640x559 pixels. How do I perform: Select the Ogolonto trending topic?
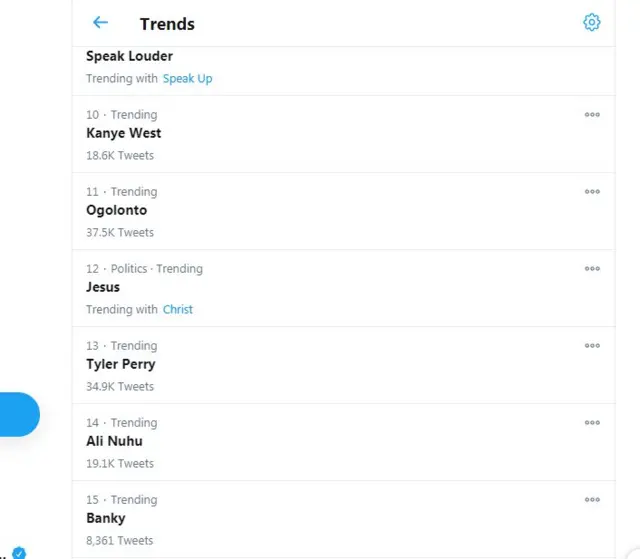(x=117, y=210)
